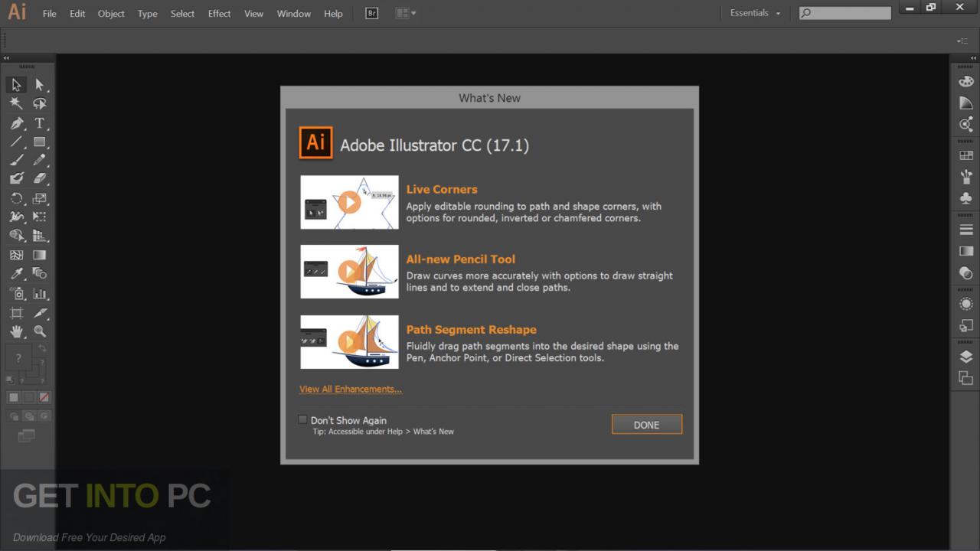Pick the Eyedropper tool
Viewport: 980px width, 551px height.
tap(16, 273)
